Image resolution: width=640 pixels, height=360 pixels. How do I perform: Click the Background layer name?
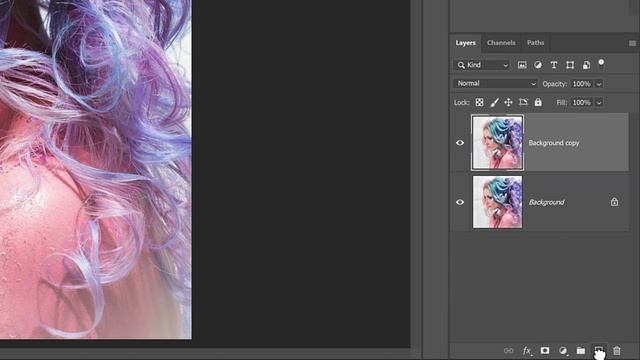coord(547,202)
